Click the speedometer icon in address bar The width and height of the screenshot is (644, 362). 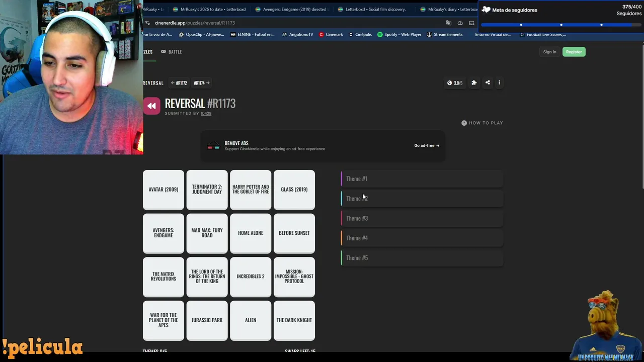click(x=460, y=23)
